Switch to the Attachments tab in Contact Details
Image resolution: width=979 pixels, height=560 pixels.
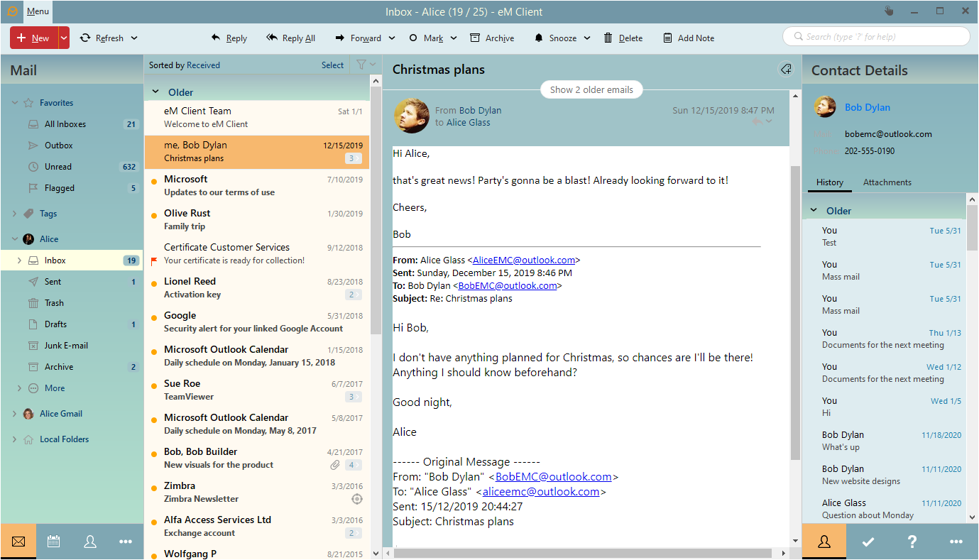tap(887, 182)
